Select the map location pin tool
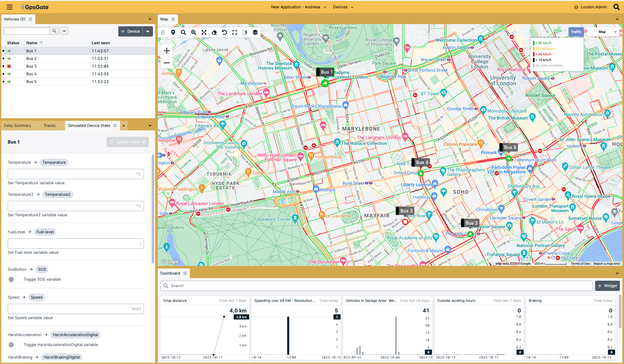 click(173, 32)
